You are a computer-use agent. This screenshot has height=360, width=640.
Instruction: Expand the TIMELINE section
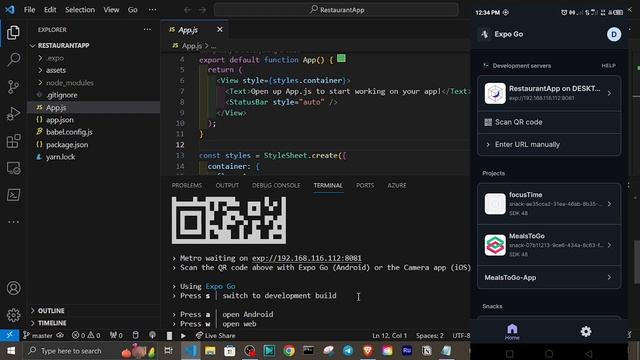[94, 323]
